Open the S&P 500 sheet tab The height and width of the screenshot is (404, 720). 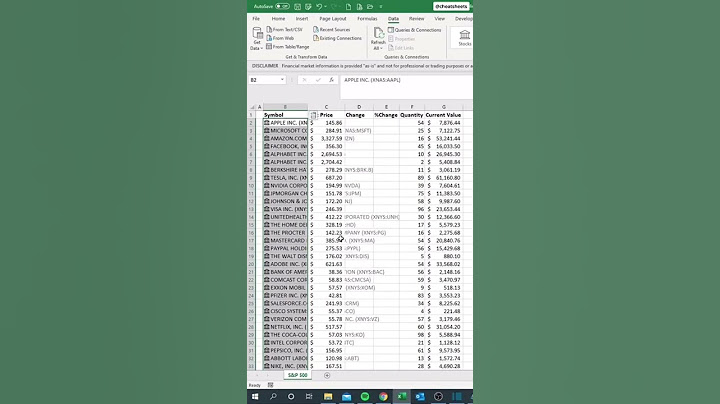coord(297,375)
